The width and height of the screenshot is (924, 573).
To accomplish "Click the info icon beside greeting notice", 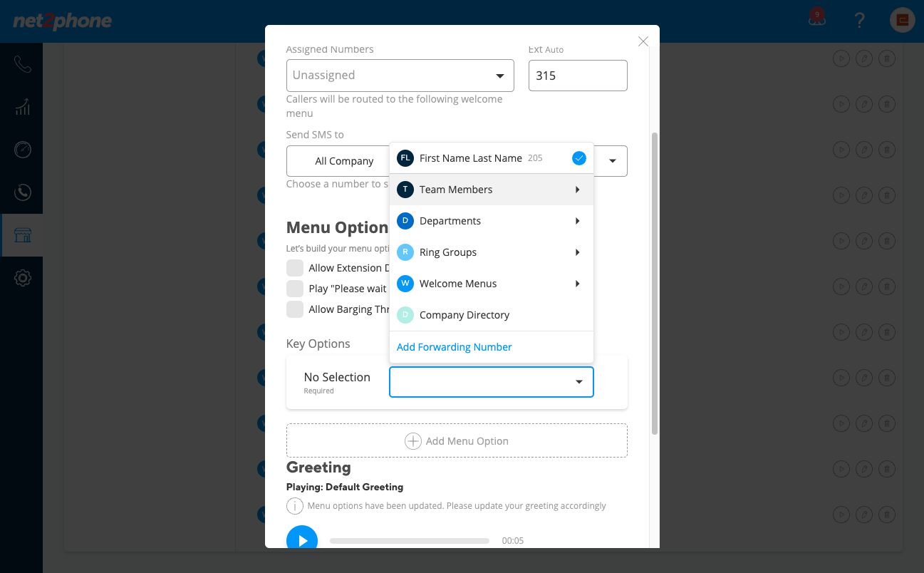I will click(294, 506).
